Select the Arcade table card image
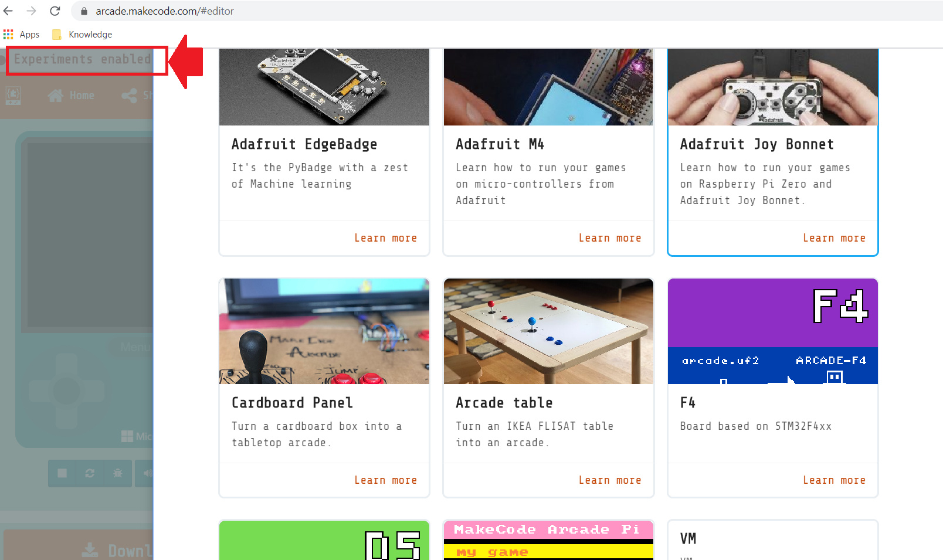 tap(548, 331)
